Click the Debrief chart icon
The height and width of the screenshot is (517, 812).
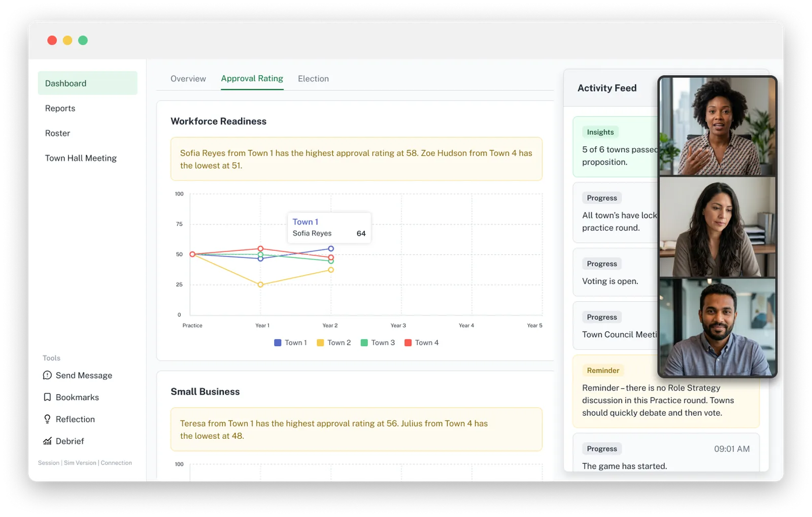point(47,441)
